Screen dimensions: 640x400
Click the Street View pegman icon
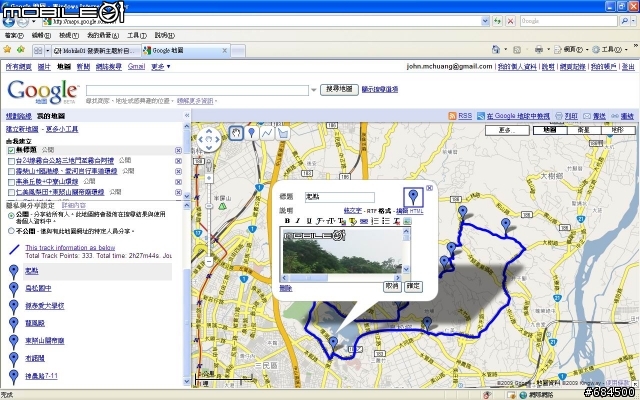click(x=209, y=165)
